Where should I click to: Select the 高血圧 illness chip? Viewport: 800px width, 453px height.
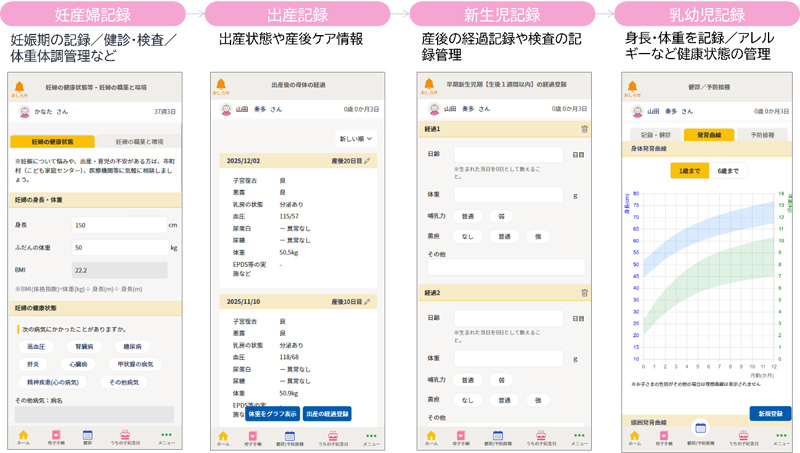[36, 347]
